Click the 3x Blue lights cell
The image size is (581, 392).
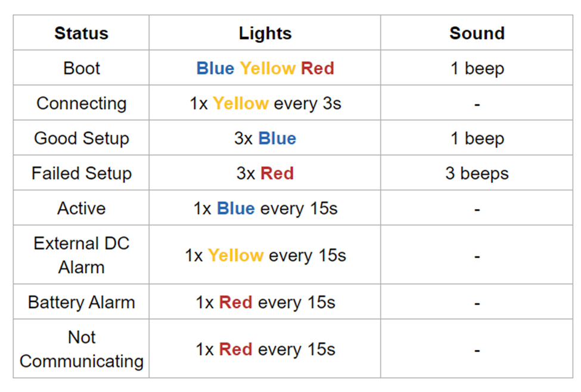(265, 138)
